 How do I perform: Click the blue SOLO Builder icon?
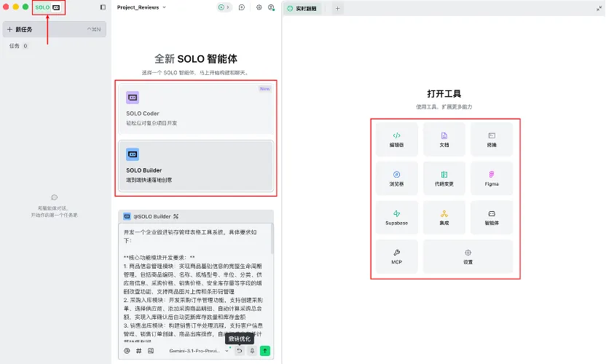(133, 154)
